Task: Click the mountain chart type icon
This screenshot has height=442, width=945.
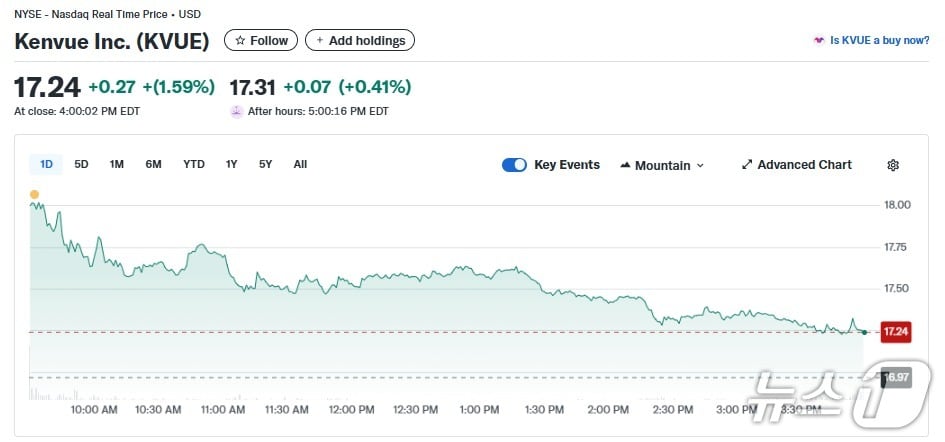Action: (626, 165)
